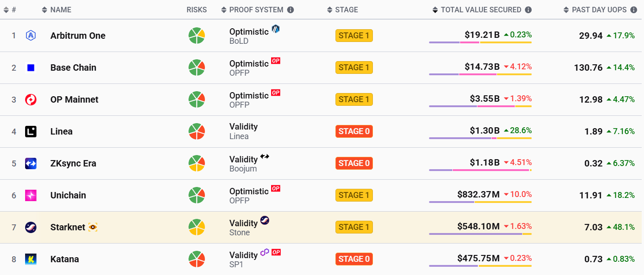Open the Starknet project page

pos(68,227)
